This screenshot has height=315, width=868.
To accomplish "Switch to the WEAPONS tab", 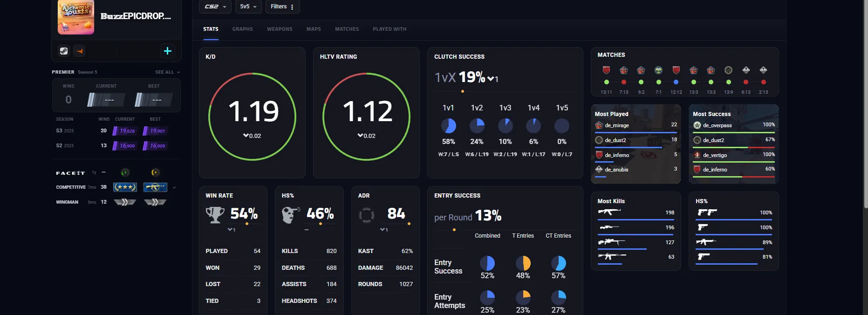I will pyautogui.click(x=280, y=29).
